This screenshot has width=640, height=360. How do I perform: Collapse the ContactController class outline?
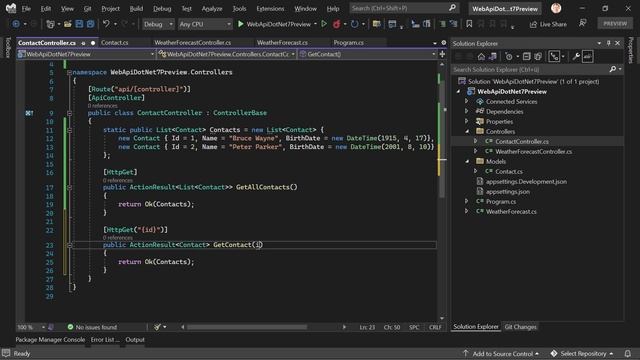(69, 113)
